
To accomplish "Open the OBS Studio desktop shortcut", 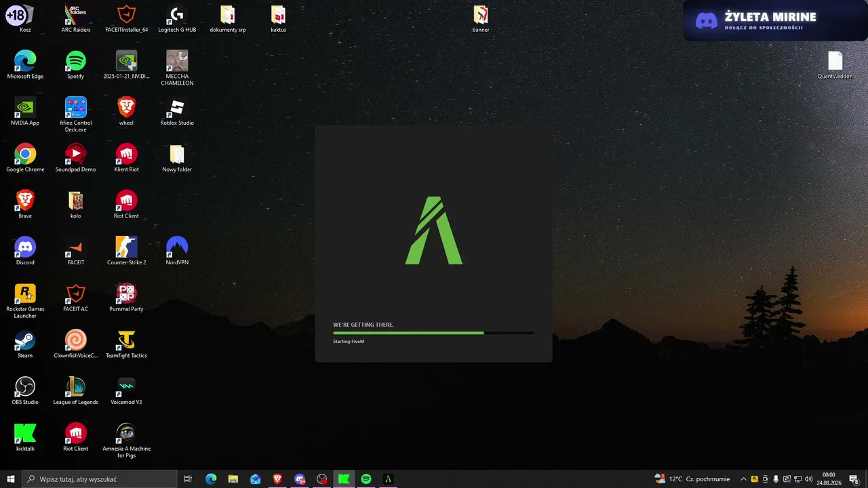I will click(x=25, y=391).
